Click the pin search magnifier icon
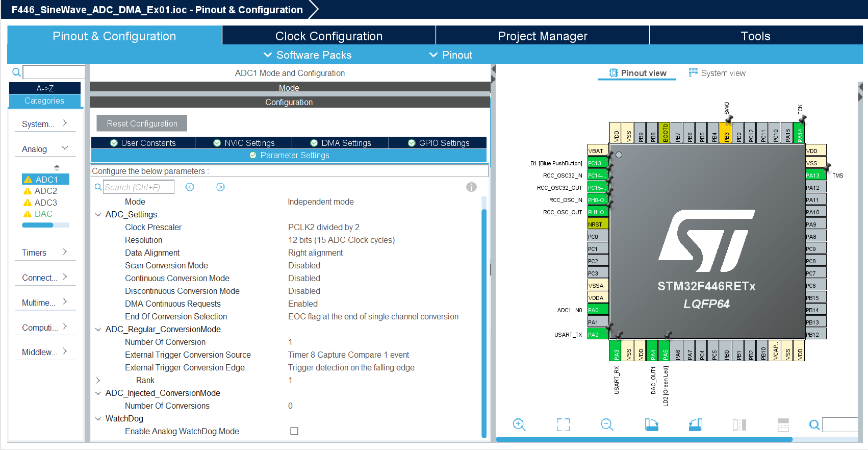The width and height of the screenshot is (868, 450). pos(814,424)
